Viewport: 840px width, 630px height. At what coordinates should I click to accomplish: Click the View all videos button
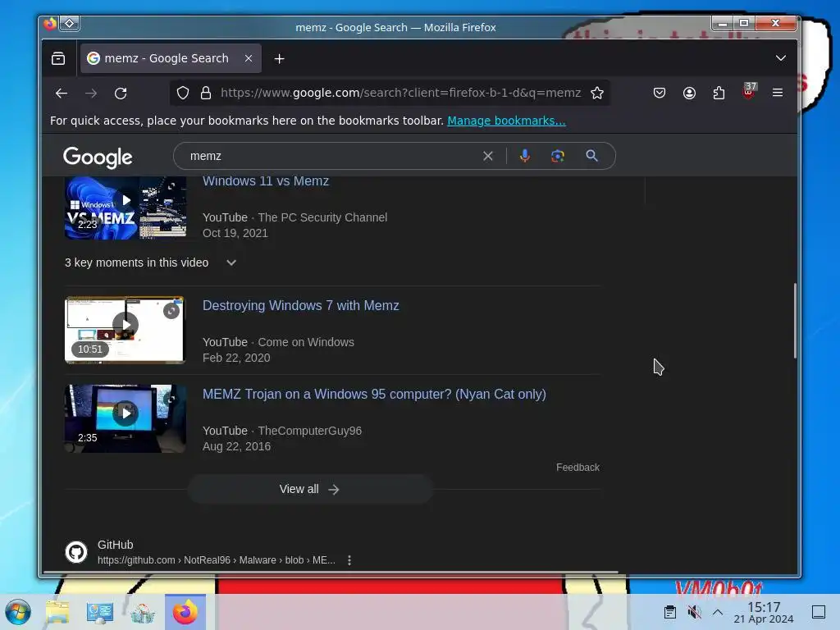(x=310, y=489)
